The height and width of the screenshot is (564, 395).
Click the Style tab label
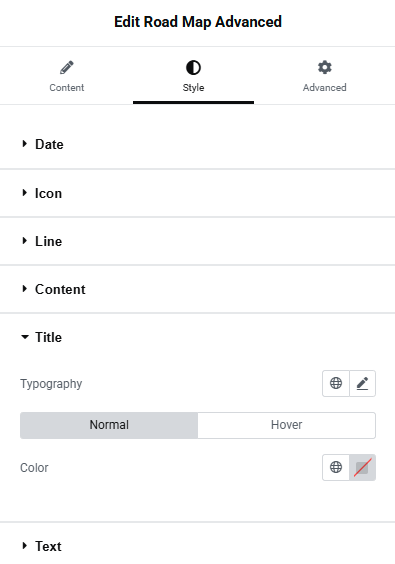[193, 87]
